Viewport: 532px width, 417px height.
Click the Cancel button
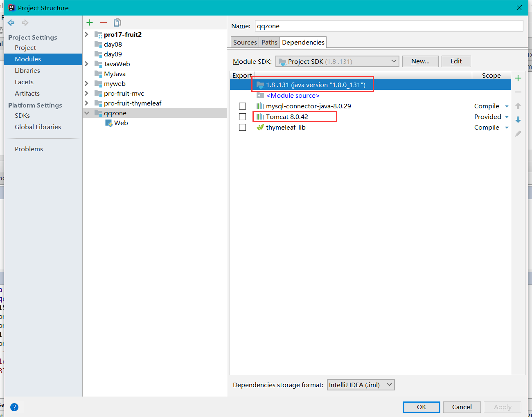point(462,407)
